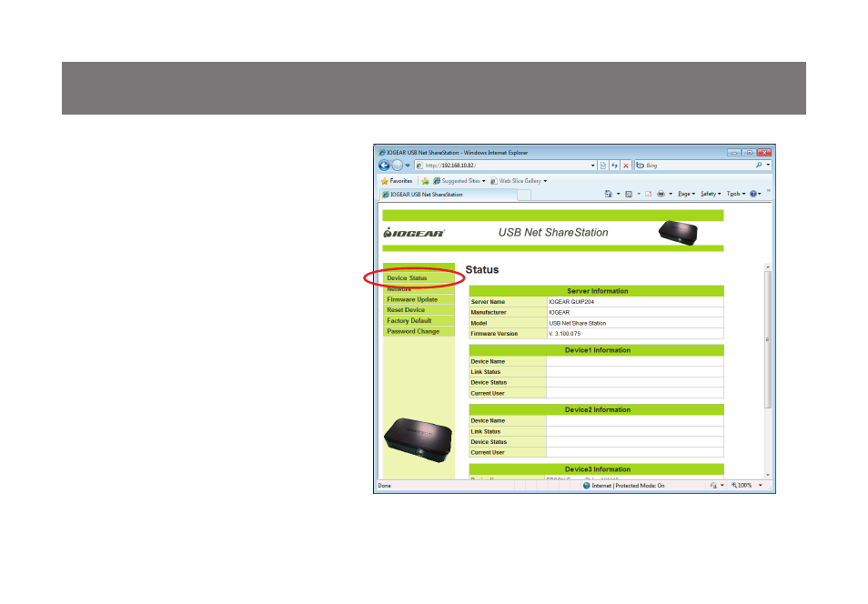
Task: Click the Status page heading
Action: (482, 269)
